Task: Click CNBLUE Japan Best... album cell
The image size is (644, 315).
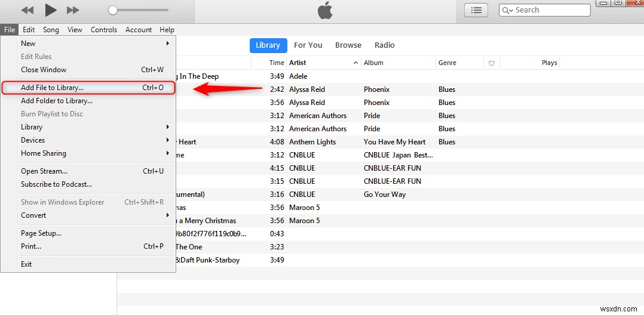Action: [x=398, y=155]
